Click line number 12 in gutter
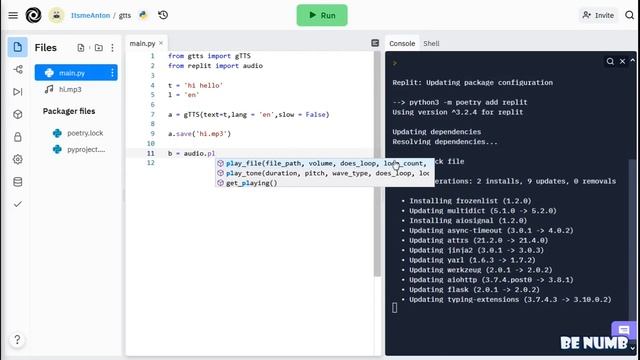This screenshot has width=640, height=360. click(x=151, y=163)
